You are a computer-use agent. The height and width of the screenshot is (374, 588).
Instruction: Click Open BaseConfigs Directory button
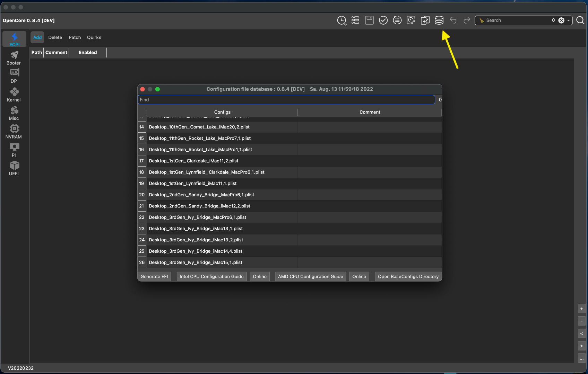coord(408,276)
